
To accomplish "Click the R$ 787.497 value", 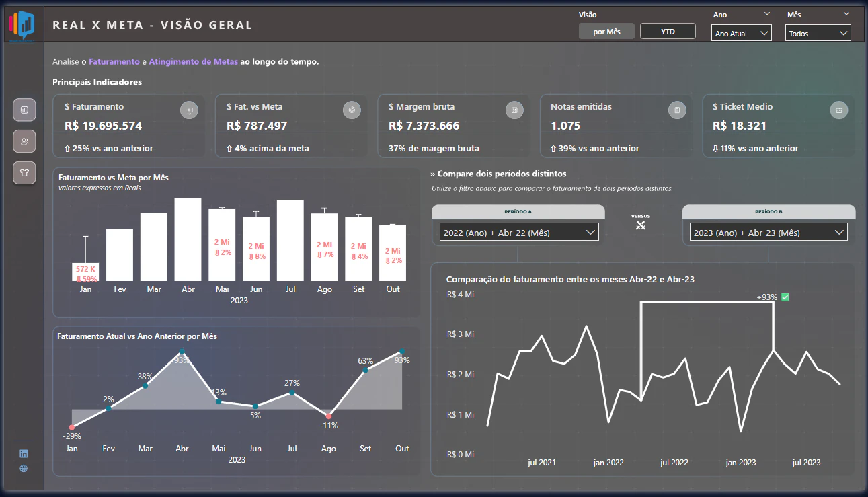I will 257,126.
